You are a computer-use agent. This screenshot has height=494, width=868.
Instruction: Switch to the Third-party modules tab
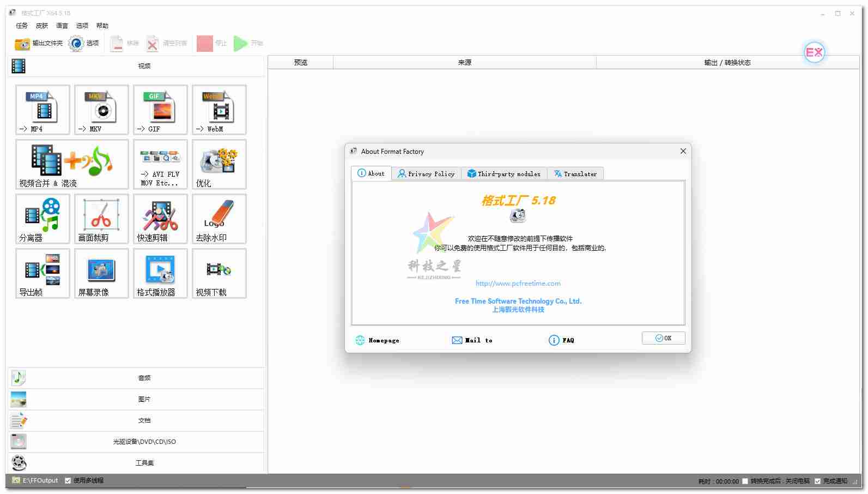point(504,174)
